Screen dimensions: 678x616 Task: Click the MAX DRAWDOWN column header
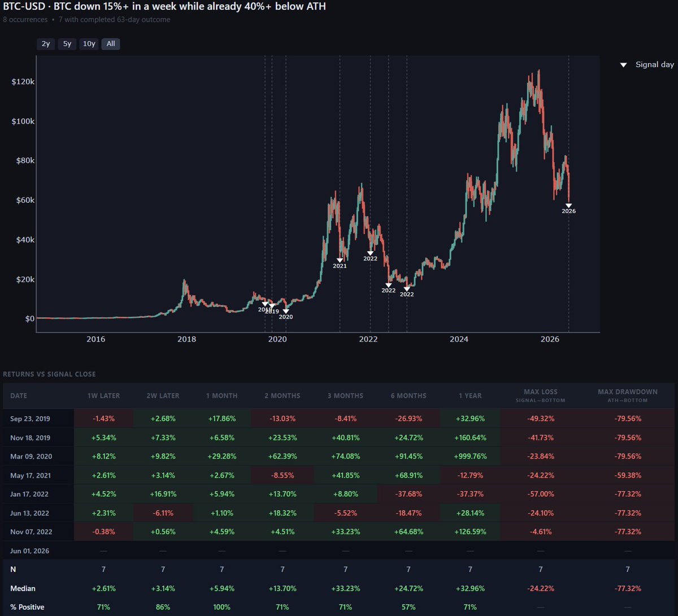pyautogui.click(x=628, y=395)
